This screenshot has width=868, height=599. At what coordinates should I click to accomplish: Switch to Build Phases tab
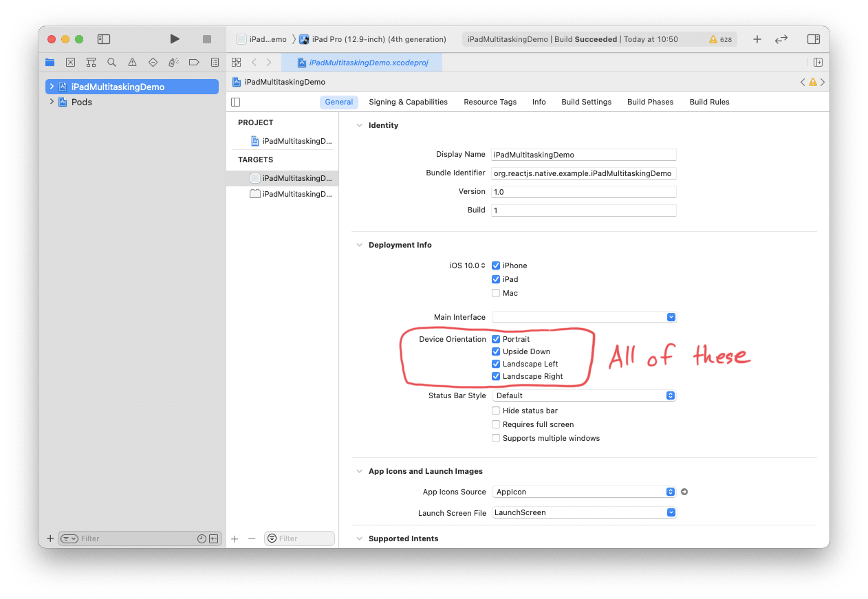coord(650,102)
